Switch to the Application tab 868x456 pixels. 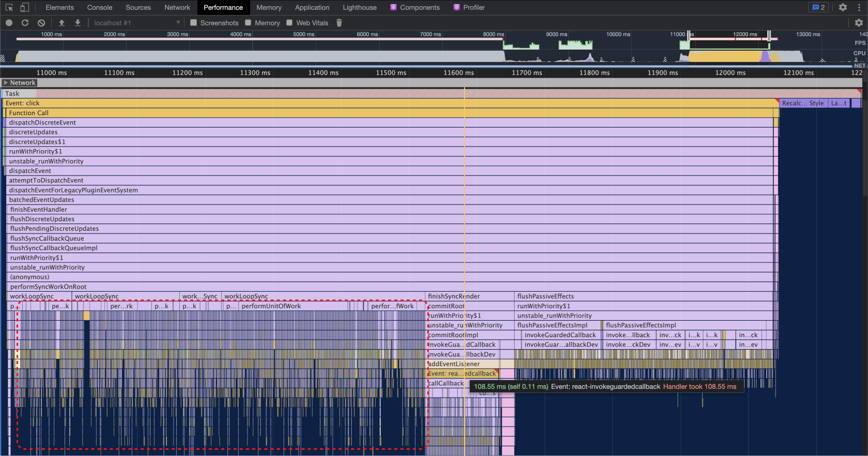(312, 7)
